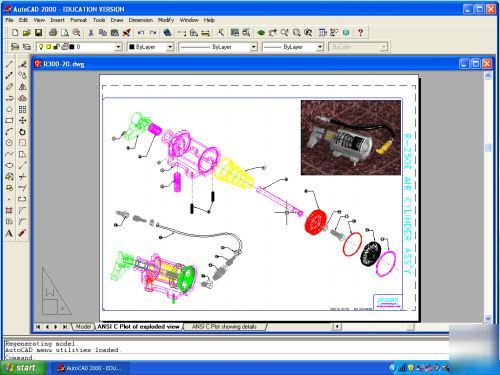Open the File menu

click(x=9, y=20)
